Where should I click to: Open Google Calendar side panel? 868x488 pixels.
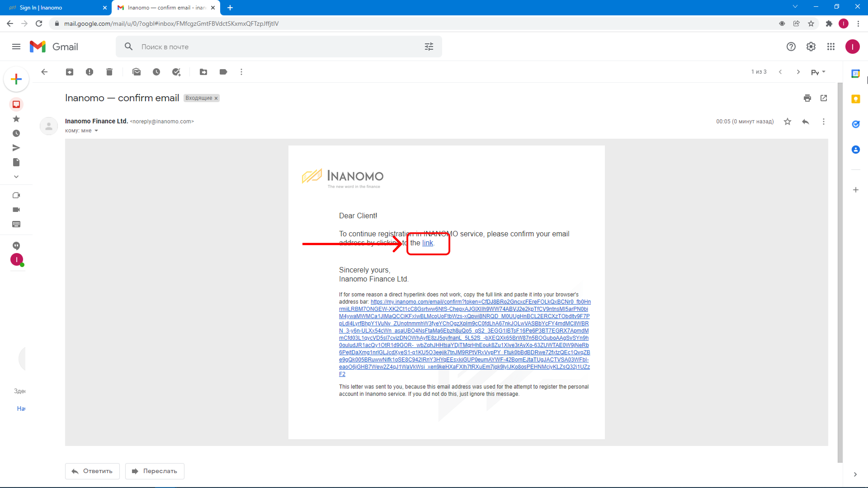click(856, 73)
